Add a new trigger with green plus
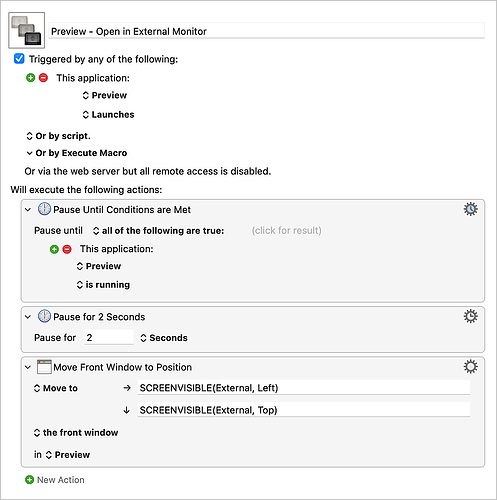Viewport: 497px width, 500px height. click(31, 78)
